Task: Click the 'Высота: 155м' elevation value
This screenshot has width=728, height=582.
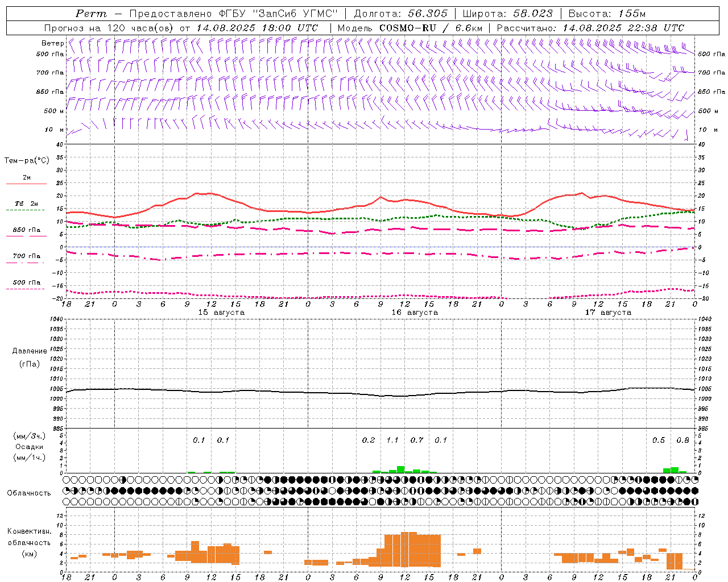Action: click(607, 14)
